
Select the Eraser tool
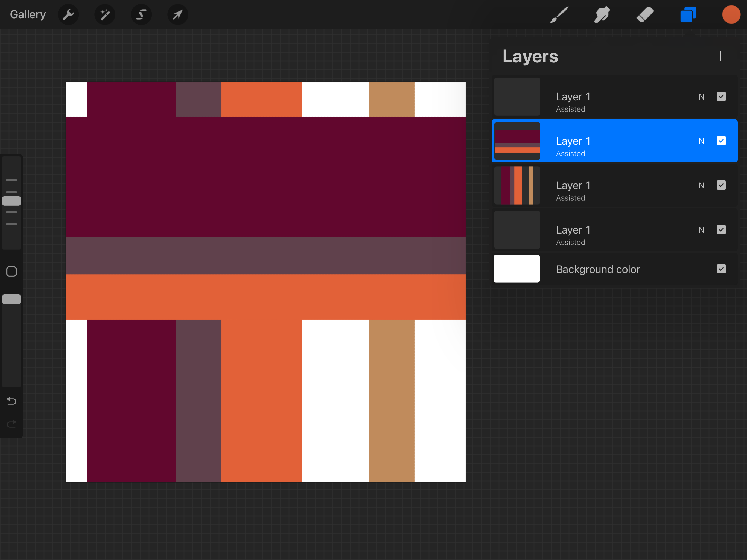coord(645,14)
